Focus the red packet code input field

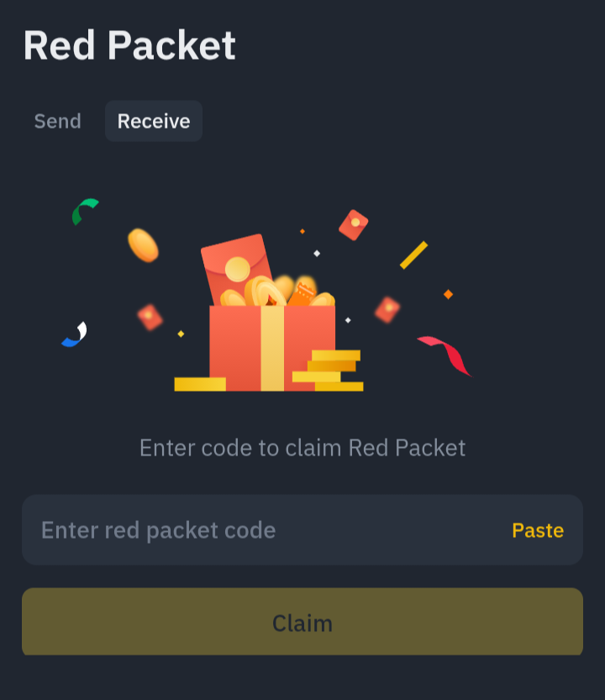pyautogui.click(x=302, y=530)
